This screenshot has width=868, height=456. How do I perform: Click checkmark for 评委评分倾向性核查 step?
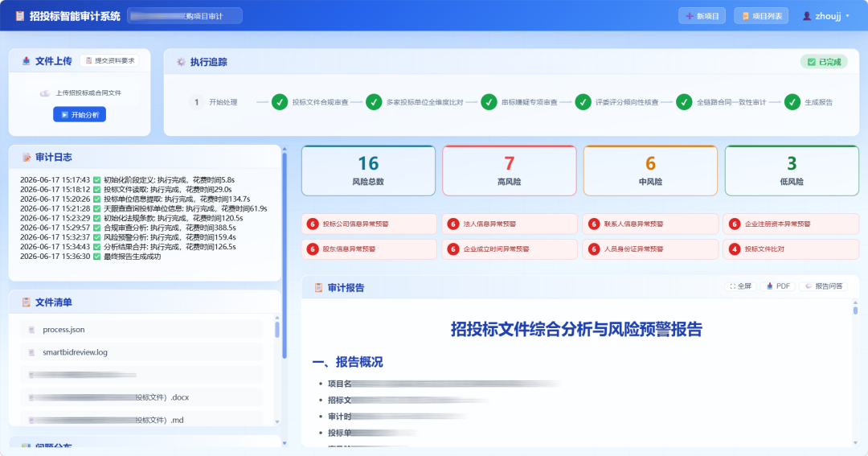(583, 102)
